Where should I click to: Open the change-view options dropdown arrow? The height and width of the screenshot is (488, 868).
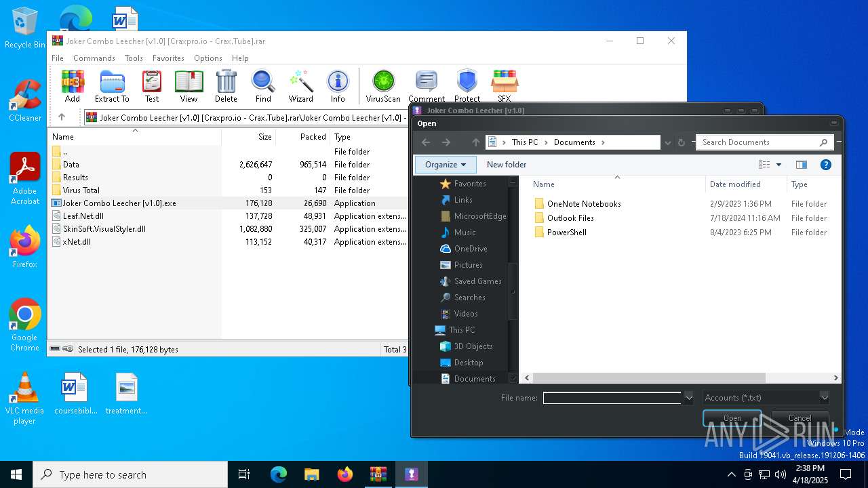coord(778,165)
